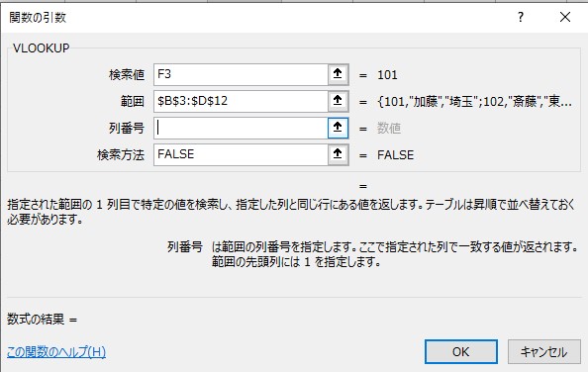Click the 検索値 label
588x372 pixels.
click(127, 75)
